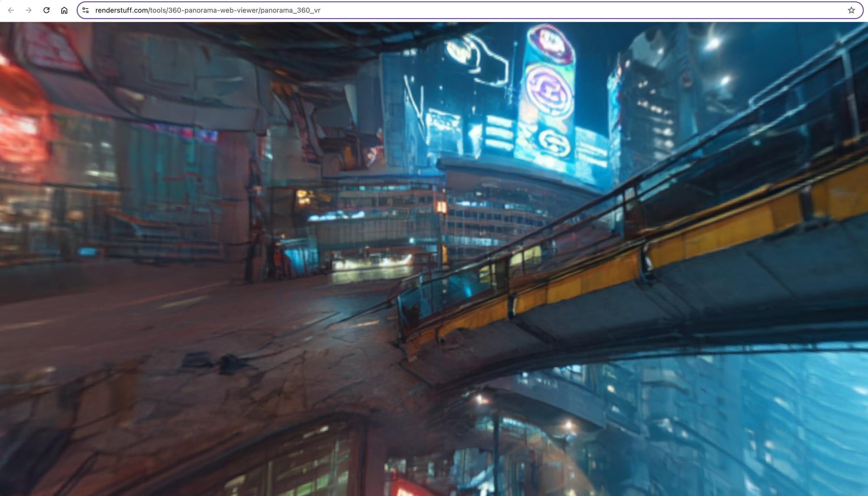This screenshot has height=496, width=868.
Task: Go back to the previous page
Action: (11, 10)
